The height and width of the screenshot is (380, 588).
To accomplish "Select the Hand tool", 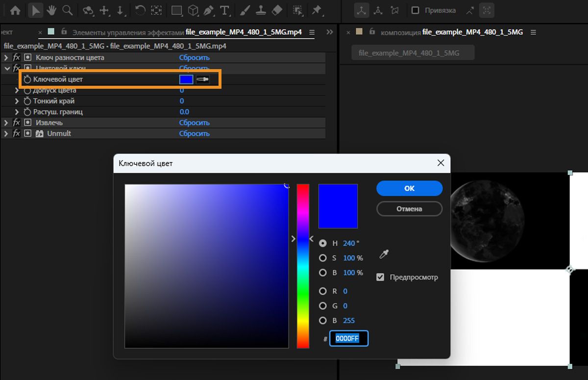I will [52, 10].
